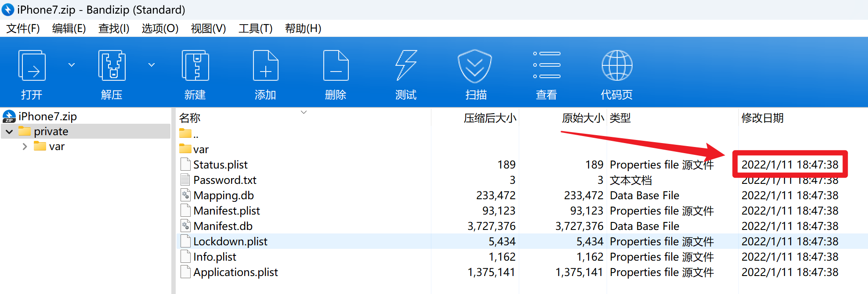The image size is (868, 294).
Task: Click the Status.plist file name
Action: pos(221,165)
